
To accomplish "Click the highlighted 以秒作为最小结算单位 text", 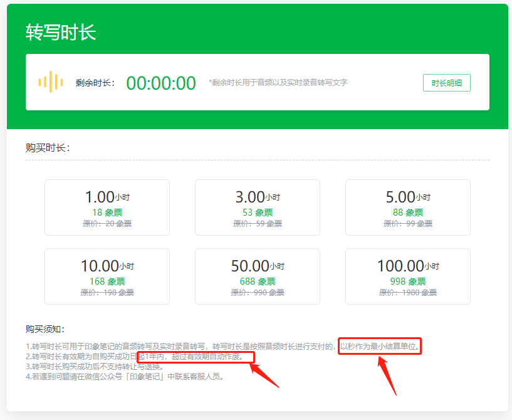I will point(379,345).
